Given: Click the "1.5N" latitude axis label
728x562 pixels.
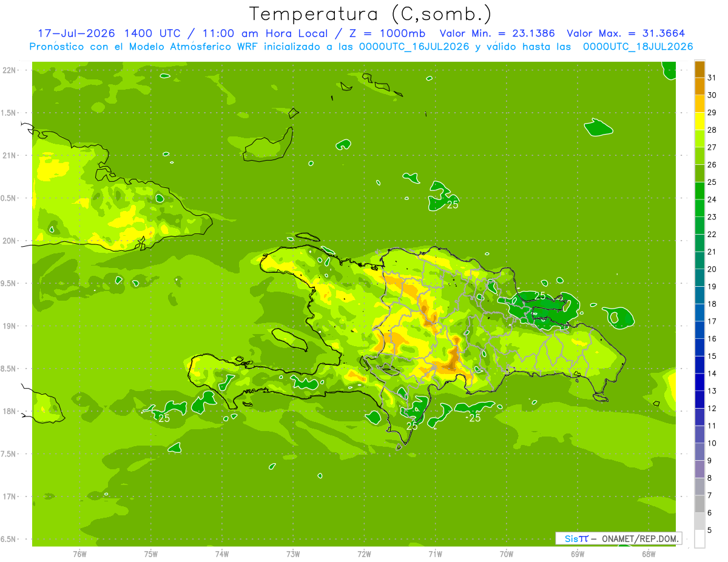Looking at the screenshot, I should [x=9, y=113].
